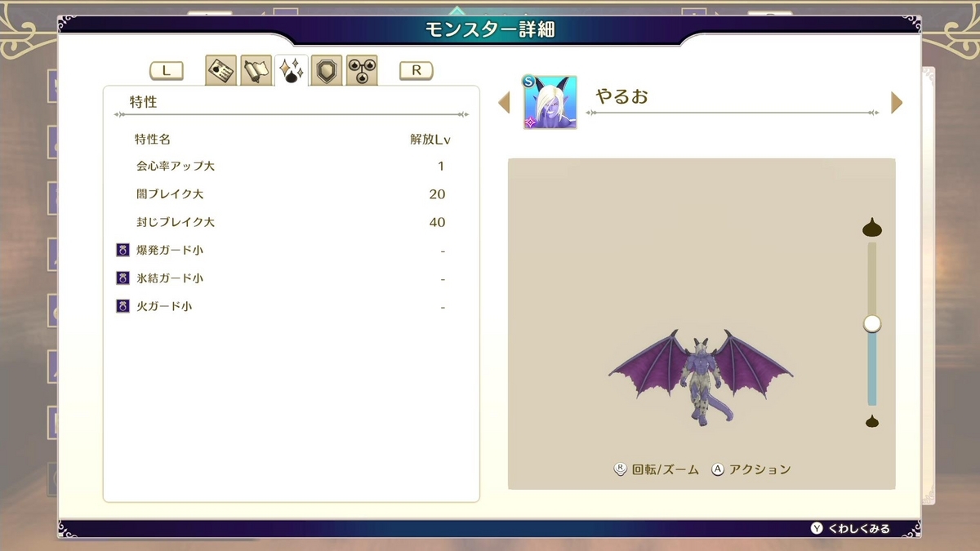Image resolution: width=980 pixels, height=551 pixels.
Task: Go to previous monster with left arrow
Action: (x=504, y=103)
